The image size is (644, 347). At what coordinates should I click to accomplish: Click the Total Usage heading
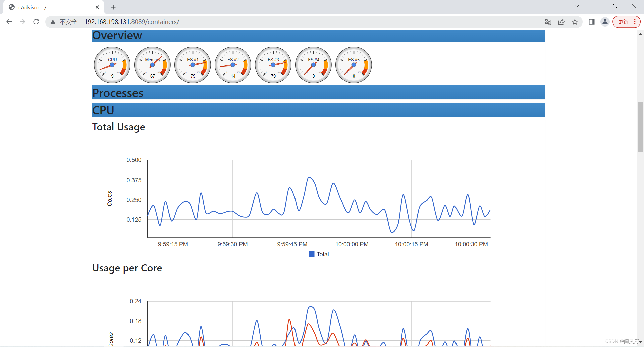tap(118, 127)
